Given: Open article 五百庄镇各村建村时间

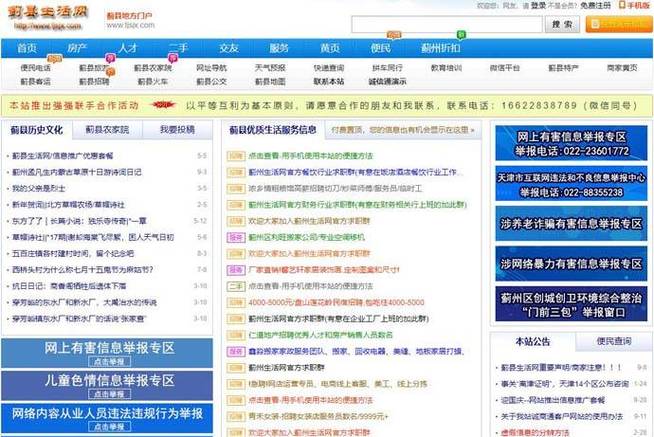Looking at the screenshot, I should pyautogui.click(x=73, y=254).
